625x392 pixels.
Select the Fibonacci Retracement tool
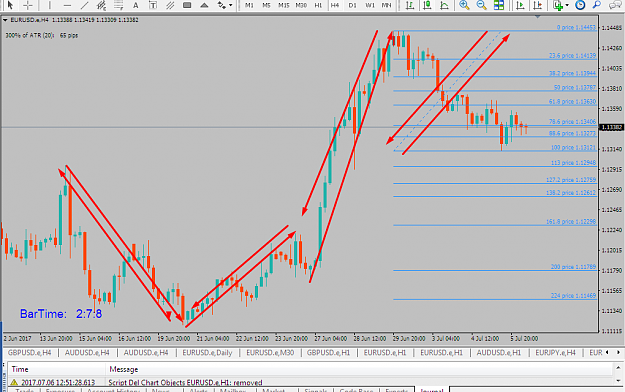[118, 5]
